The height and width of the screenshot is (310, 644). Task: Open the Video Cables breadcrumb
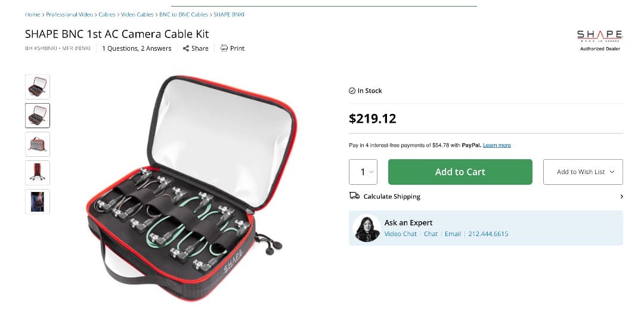[137, 14]
